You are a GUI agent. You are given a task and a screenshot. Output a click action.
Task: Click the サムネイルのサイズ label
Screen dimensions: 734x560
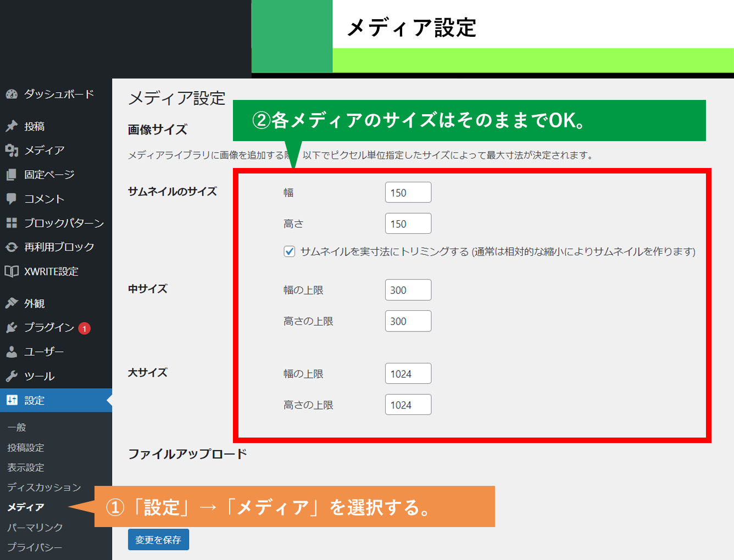point(173,192)
